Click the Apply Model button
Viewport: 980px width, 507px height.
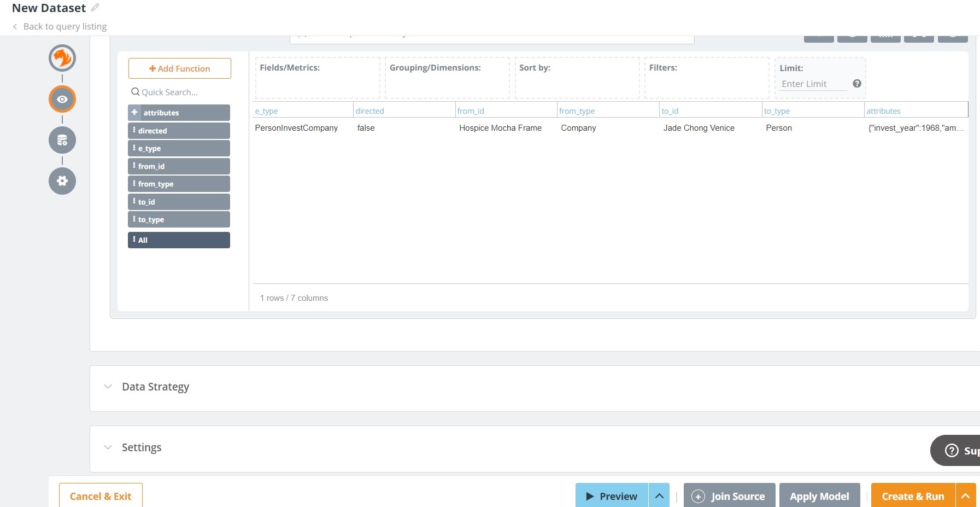pyautogui.click(x=819, y=496)
